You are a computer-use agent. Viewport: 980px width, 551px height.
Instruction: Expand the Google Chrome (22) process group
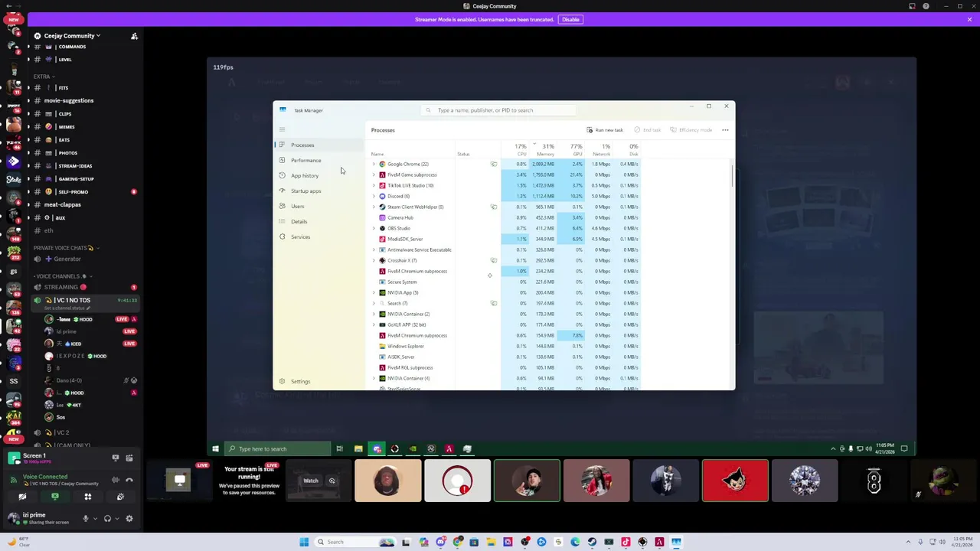coord(374,164)
